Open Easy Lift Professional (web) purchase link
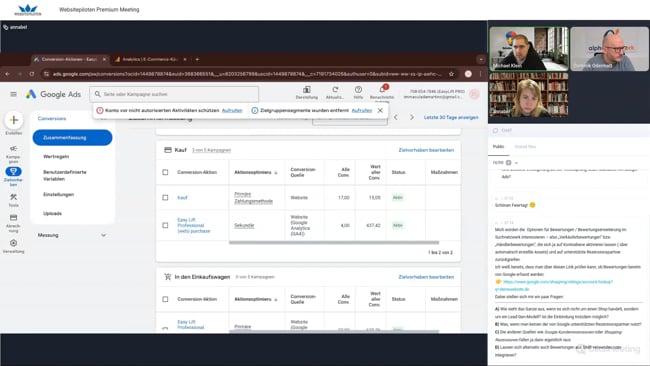Image resolution: width=650 pixels, height=366 pixels. point(194,225)
